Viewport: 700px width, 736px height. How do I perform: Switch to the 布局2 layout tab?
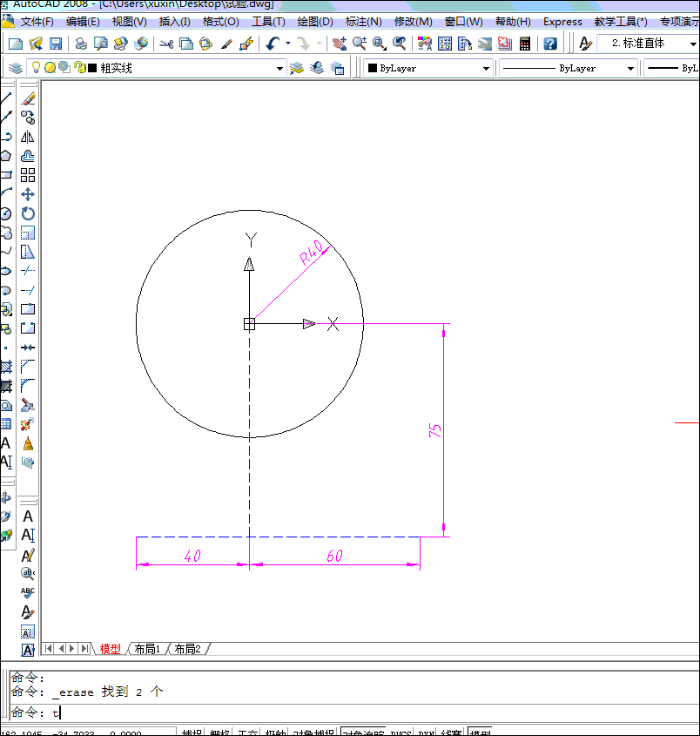(188, 649)
